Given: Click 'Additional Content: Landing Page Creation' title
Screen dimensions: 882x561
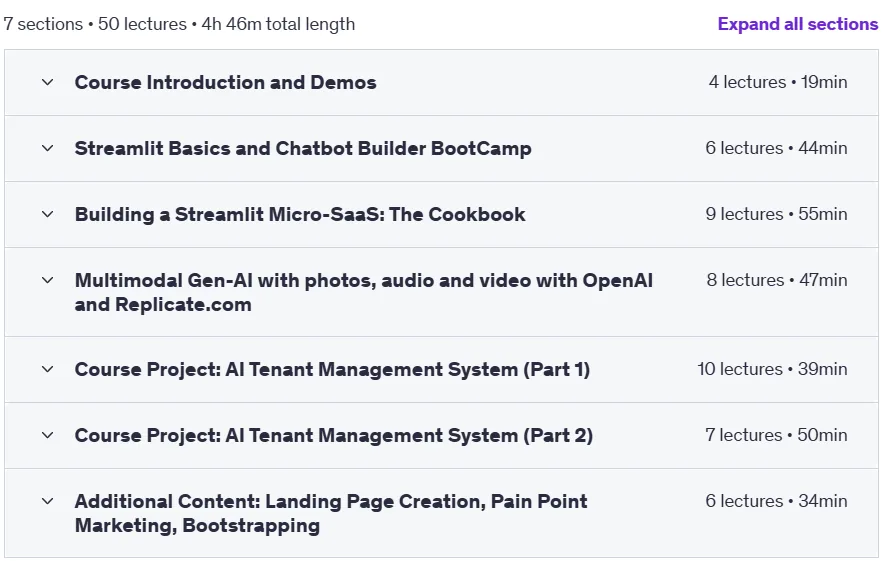Looking at the screenshot, I should pos(331,513).
